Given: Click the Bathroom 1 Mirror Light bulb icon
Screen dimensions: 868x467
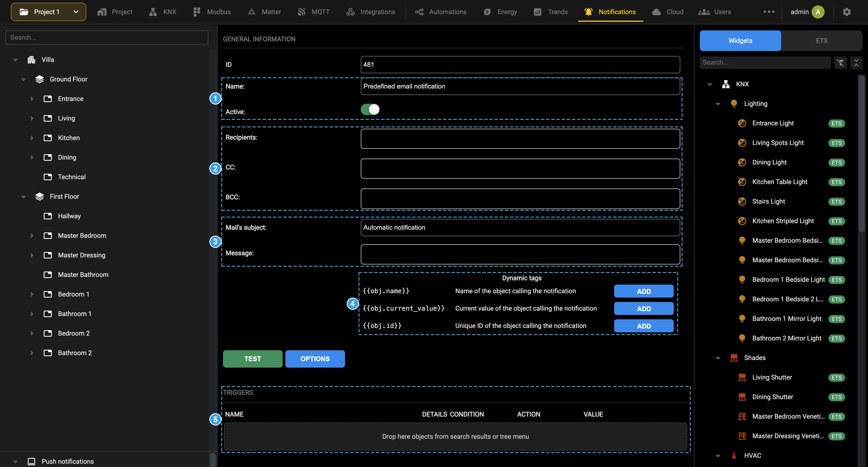Looking at the screenshot, I should 742,319.
